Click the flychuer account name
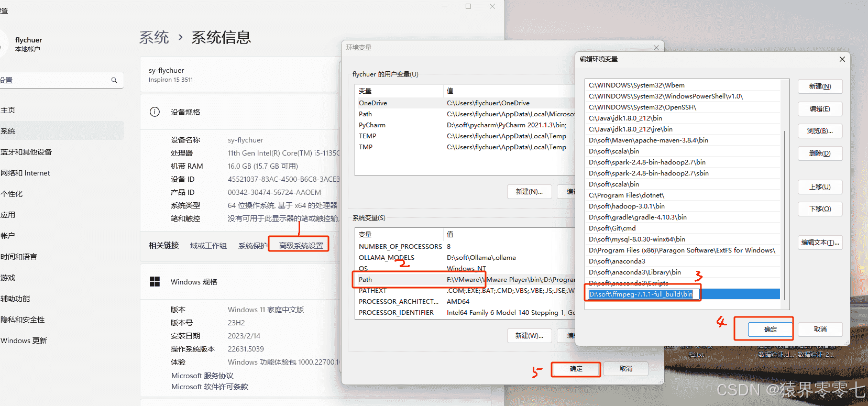Viewport: 868px width, 406px height. click(x=28, y=40)
